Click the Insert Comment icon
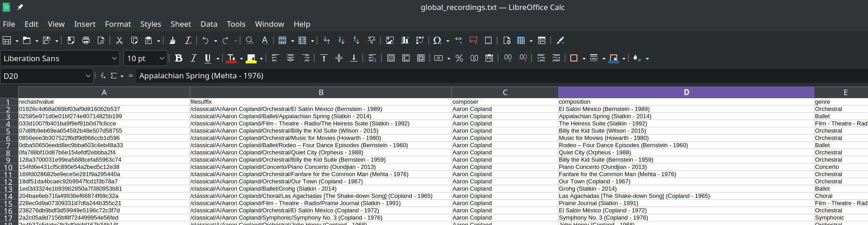Image resolution: width=868 pixels, height=225 pixels. (x=473, y=41)
